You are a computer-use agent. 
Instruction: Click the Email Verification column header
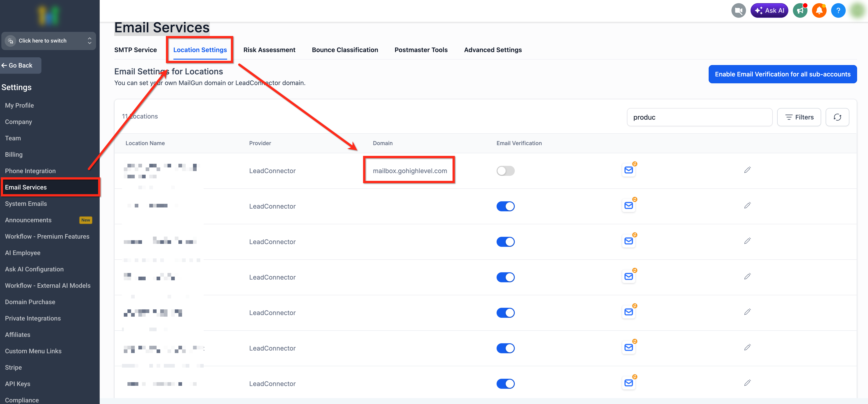tap(519, 143)
